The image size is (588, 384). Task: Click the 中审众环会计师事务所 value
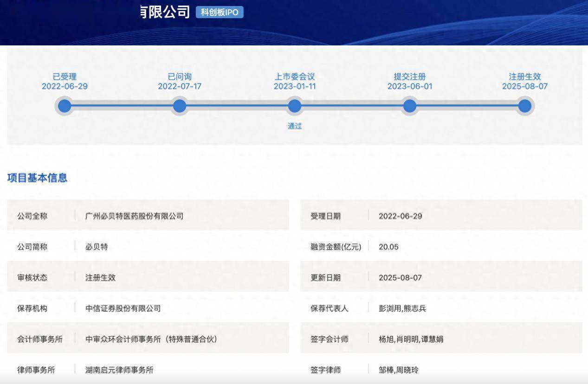pyautogui.click(x=151, y=339)
